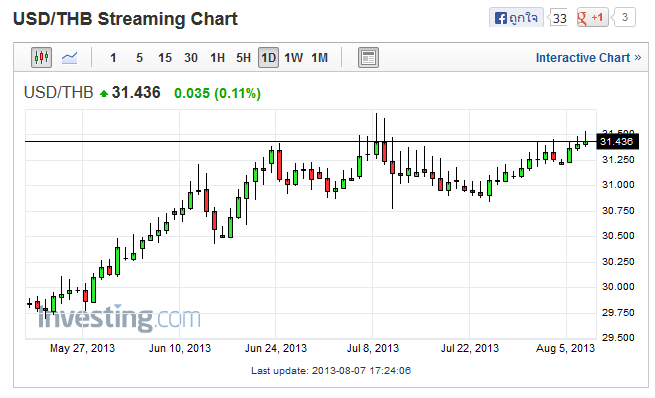Click the Google +1 button

click(x=592, y=18)
